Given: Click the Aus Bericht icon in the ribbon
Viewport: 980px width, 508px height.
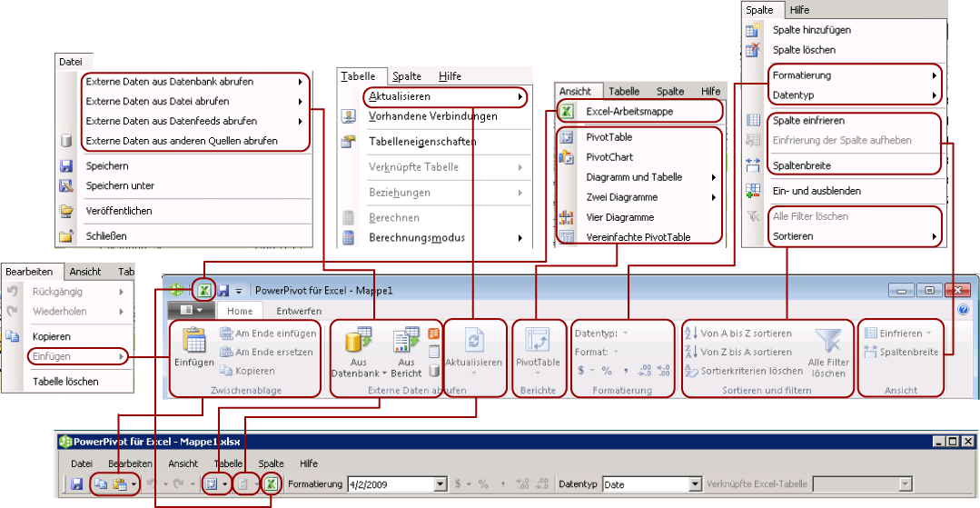Looking at the screenshot, I should 406,341.
